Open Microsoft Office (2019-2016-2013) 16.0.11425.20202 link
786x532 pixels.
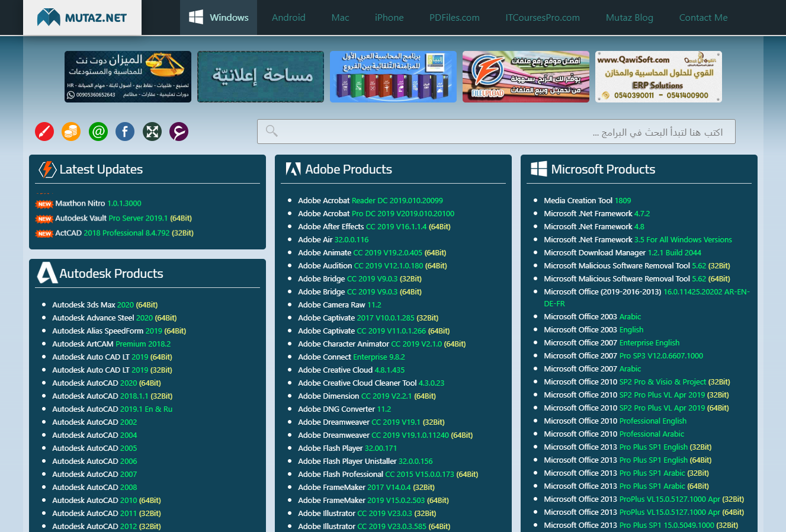647,297
